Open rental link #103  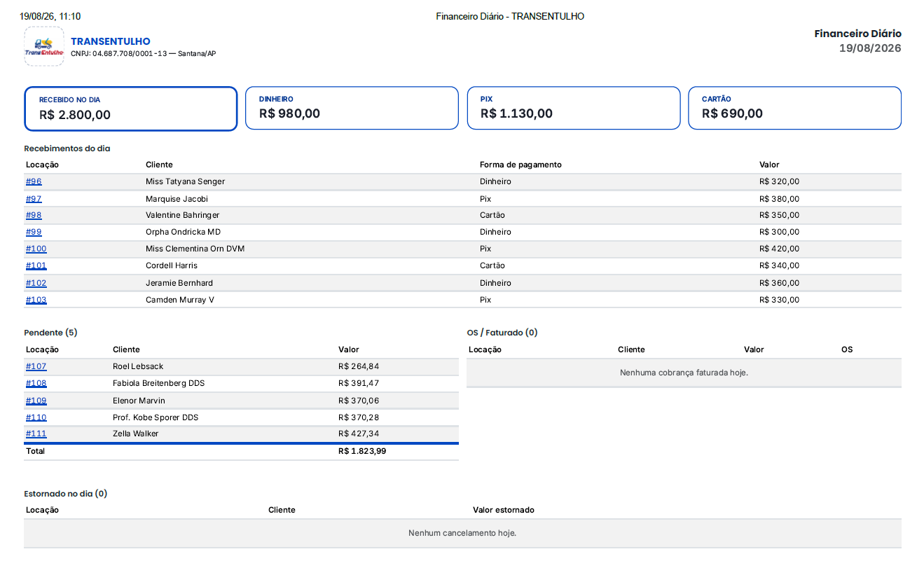(x=36, y=300)
